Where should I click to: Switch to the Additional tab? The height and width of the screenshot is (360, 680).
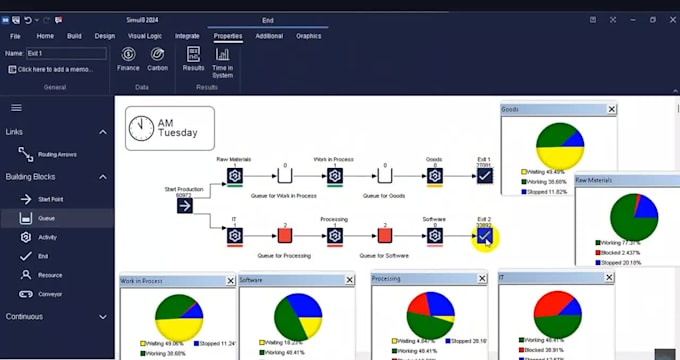coord(269,36)
